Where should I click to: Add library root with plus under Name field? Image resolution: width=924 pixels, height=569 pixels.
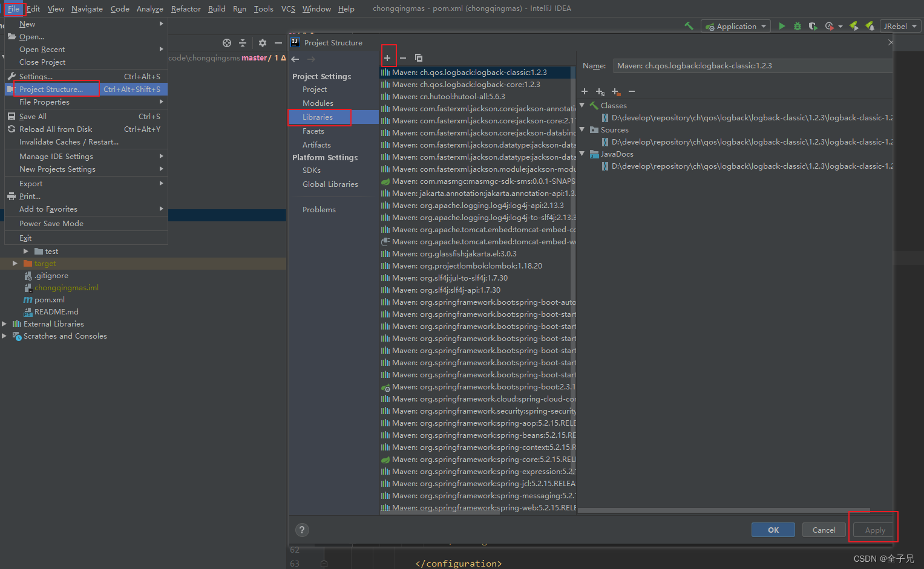click(585, 91)
